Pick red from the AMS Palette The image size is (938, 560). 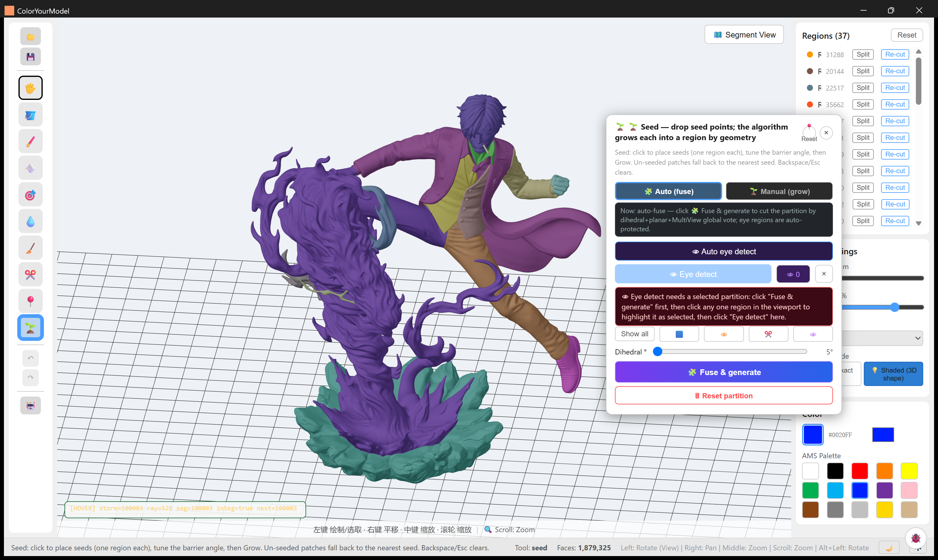[x=860, y=471]
